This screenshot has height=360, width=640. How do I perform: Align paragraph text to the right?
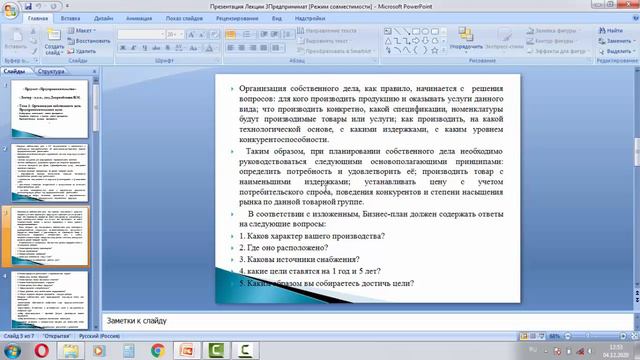(x=253, y=48)
